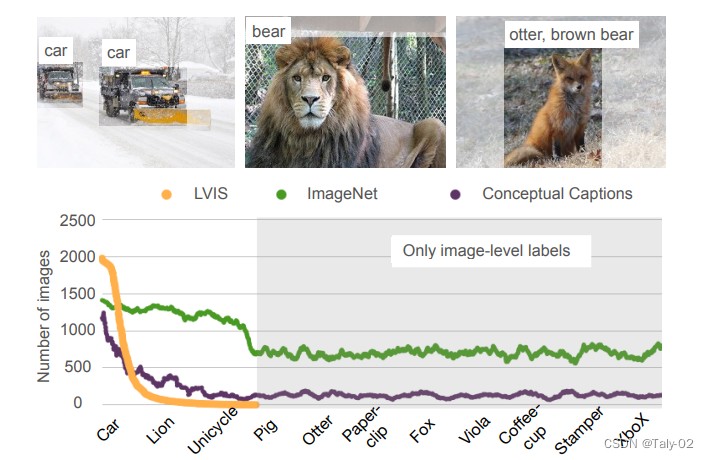This screenshot has width=709, height=460.
Task: Click the "Only image-level labels" annotation box
Action: point(486,251)
